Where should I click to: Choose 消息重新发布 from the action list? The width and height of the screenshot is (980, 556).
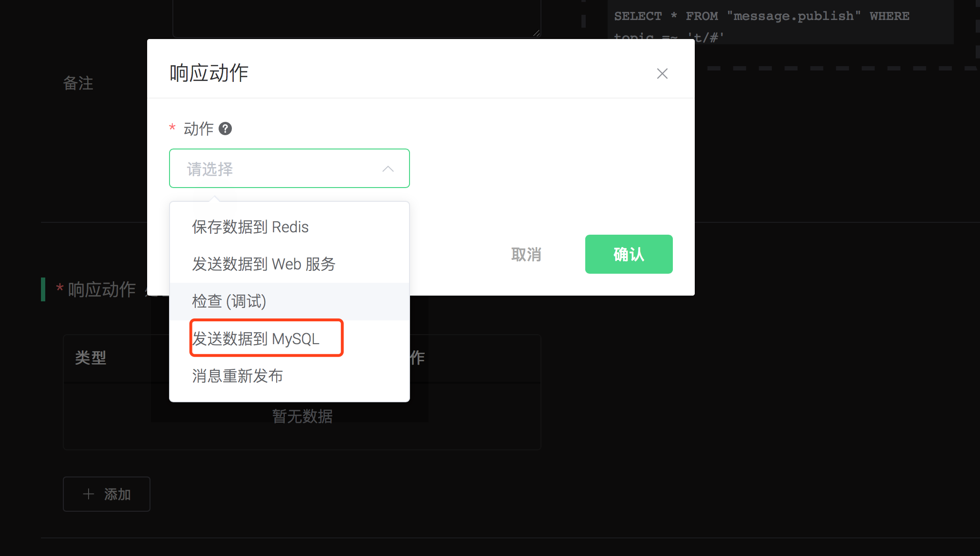tap(237, 376)
